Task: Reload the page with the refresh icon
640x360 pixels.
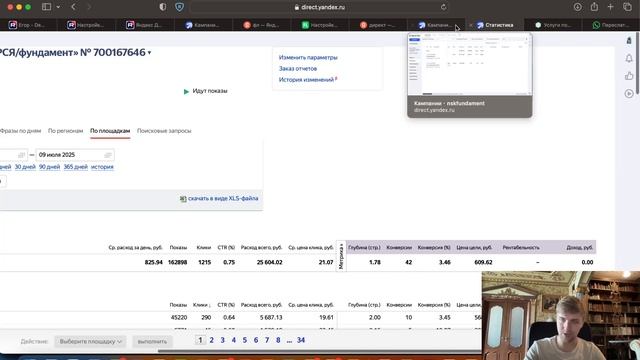Action: [x=443, y=7]
